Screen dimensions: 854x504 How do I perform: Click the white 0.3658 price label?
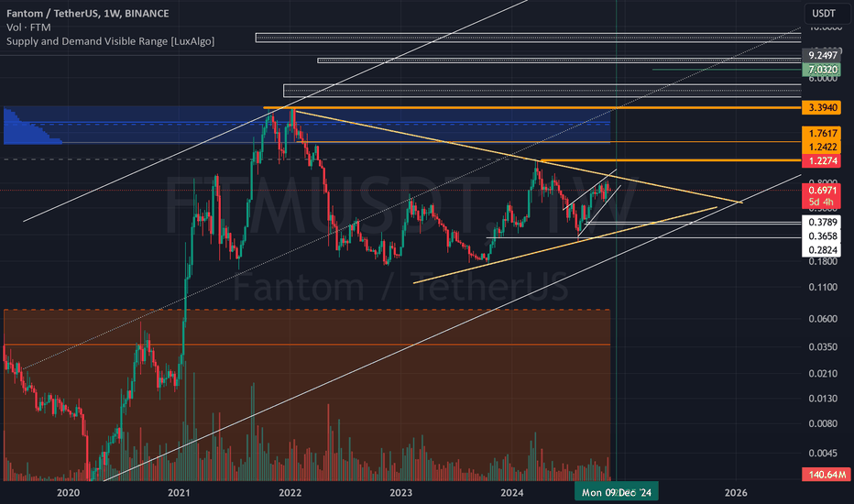pyautogui.click(x=823, y=236)
